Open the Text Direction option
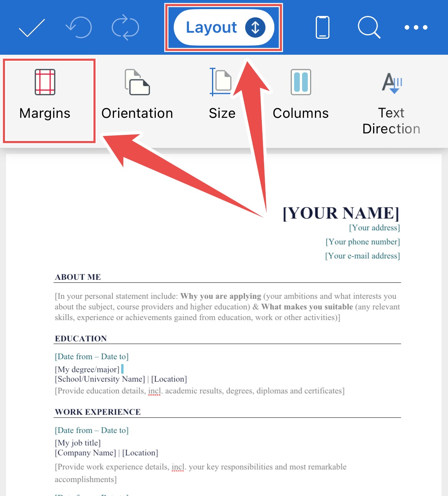 pyautogui.click(x=391, y=103)
